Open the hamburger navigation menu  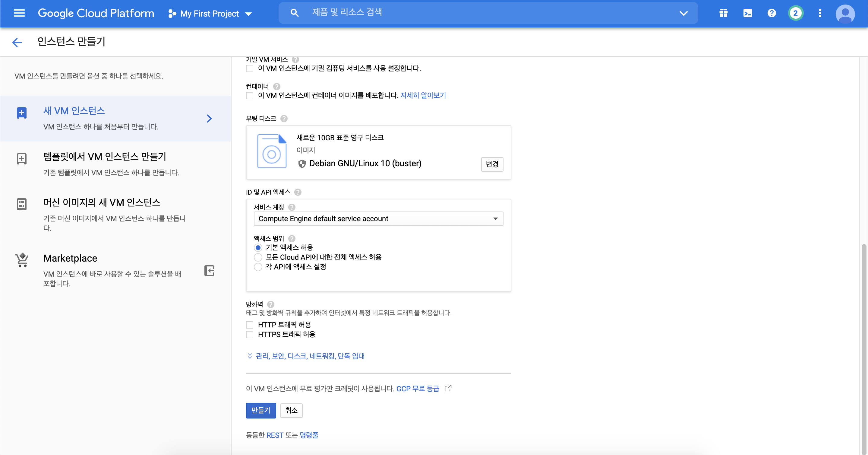(19, 13)
